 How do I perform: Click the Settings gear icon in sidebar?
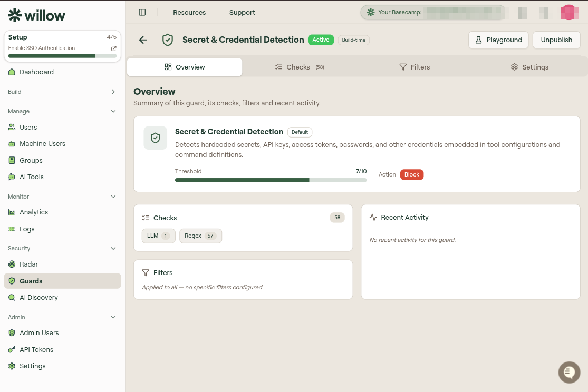pyautogui.click(x=12, y=366)
